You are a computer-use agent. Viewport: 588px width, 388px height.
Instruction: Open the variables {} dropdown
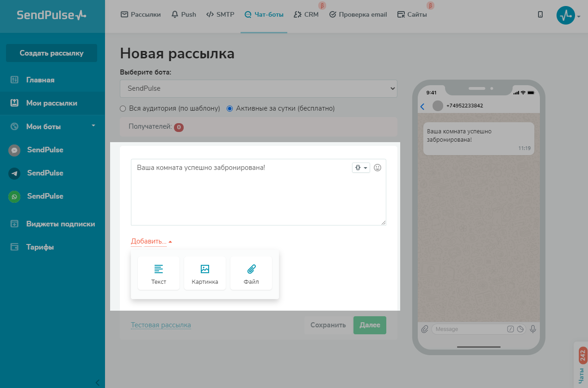(x=361, y=168)
